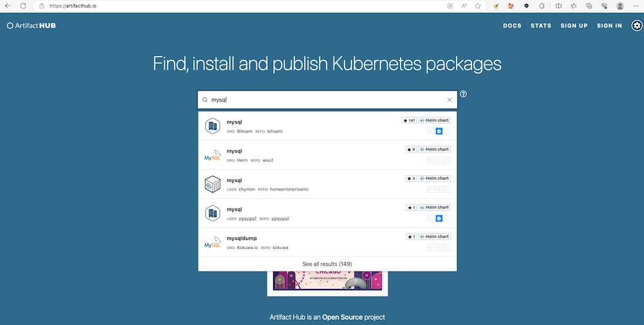Screen dimensions: 644x325
Task: Click Helm chart badge on ygqygq2 result
Action: pos(434,208)
